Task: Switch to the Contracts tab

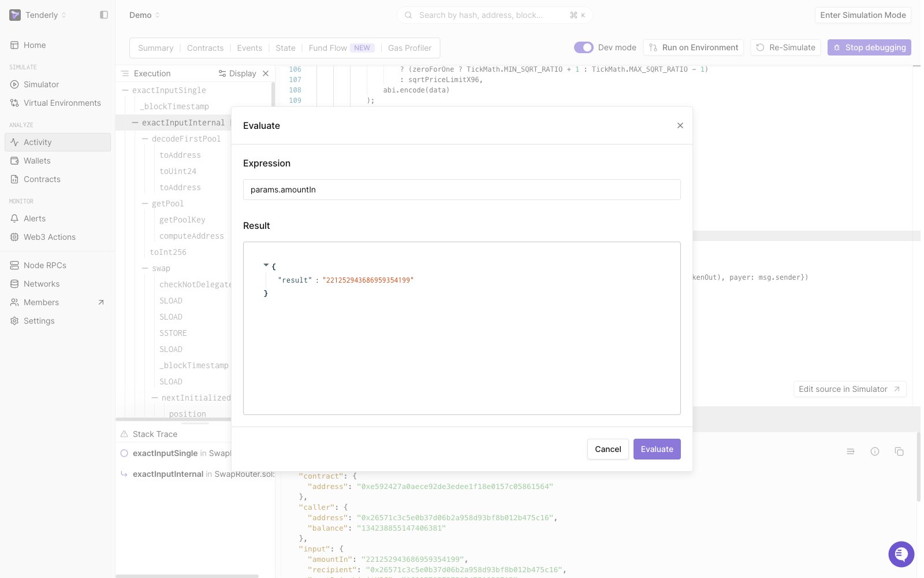Action: 205,48
